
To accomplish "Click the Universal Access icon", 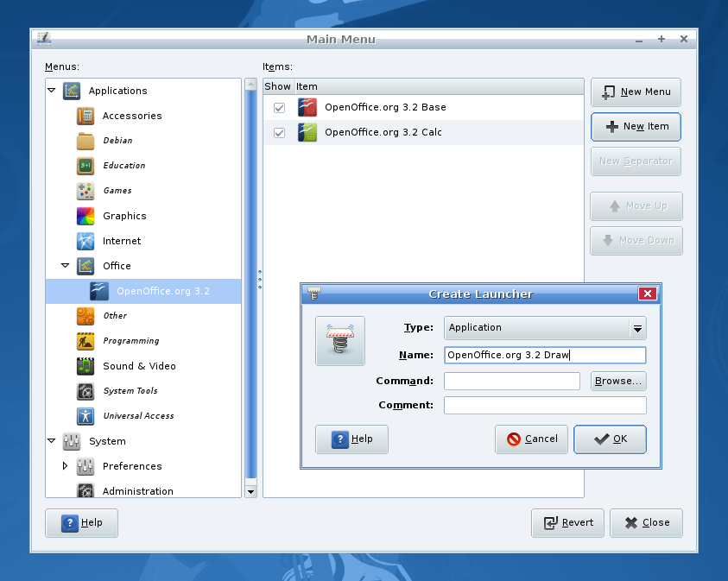I will point(85,416).
